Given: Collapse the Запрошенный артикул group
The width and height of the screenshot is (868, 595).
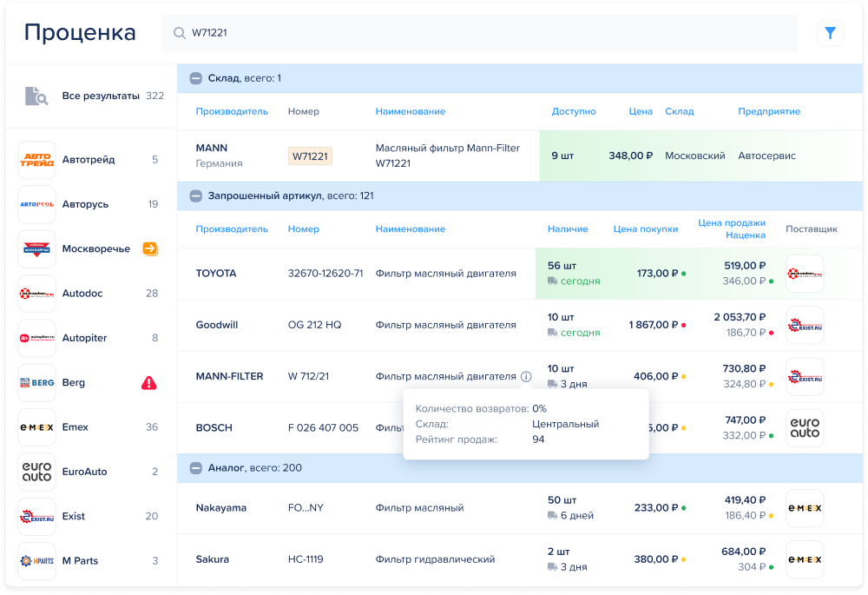Looking at the screenshot, I should tap(196, 196).
